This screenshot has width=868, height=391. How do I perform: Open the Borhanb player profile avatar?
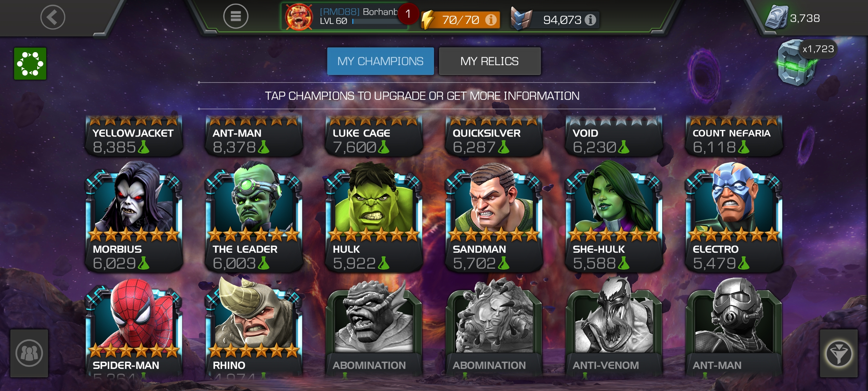[x=299, y=17]
